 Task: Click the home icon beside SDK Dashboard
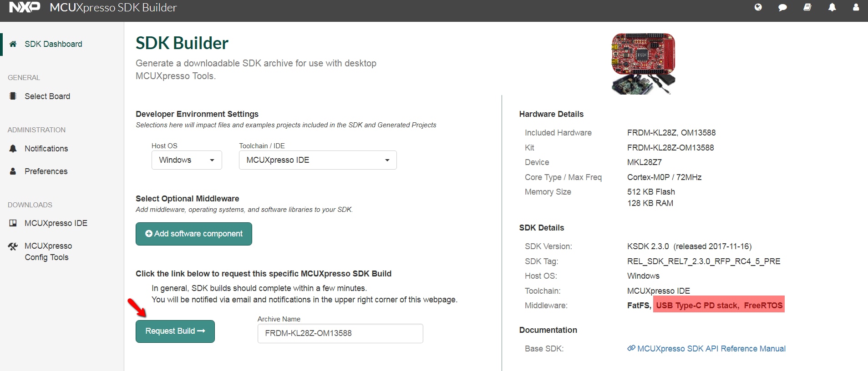coord(13,44)
